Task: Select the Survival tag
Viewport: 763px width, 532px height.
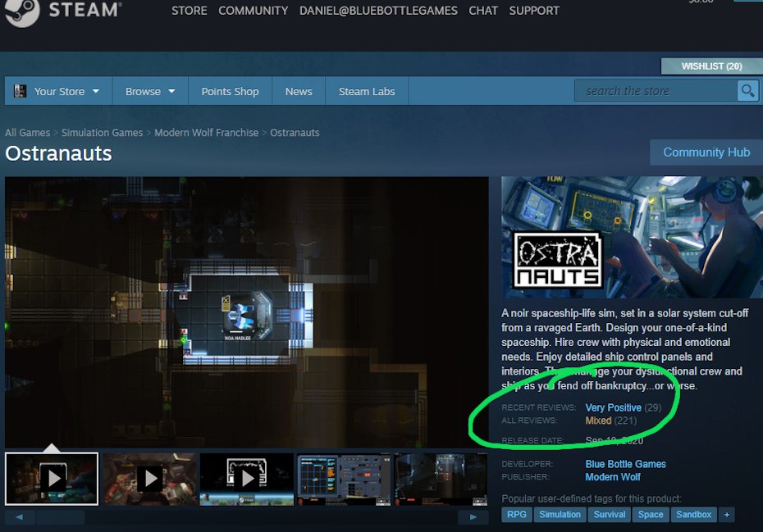Action: 610,515
